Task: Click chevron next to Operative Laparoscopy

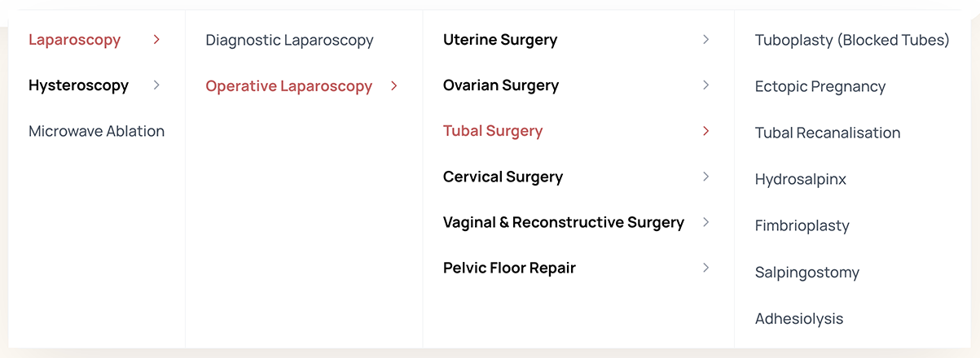Action: [394, 85]
